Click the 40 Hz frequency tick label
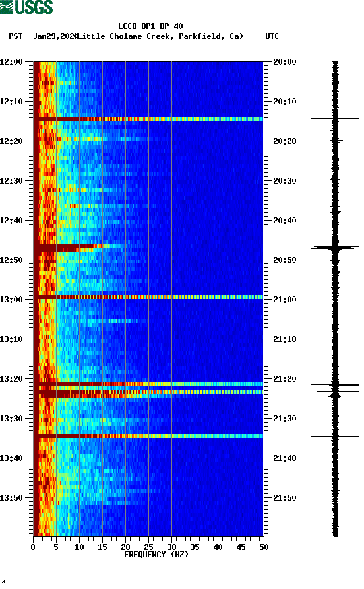 coord(218,547)
